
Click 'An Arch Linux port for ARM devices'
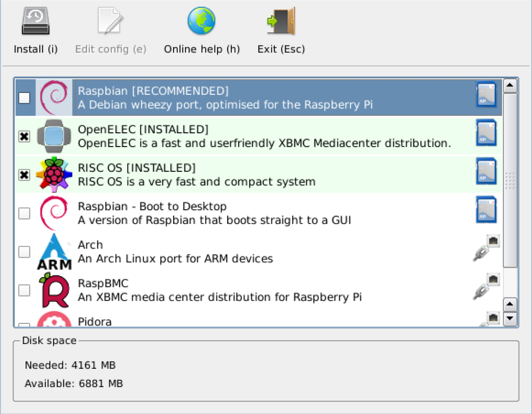click(x=175, y=259)
